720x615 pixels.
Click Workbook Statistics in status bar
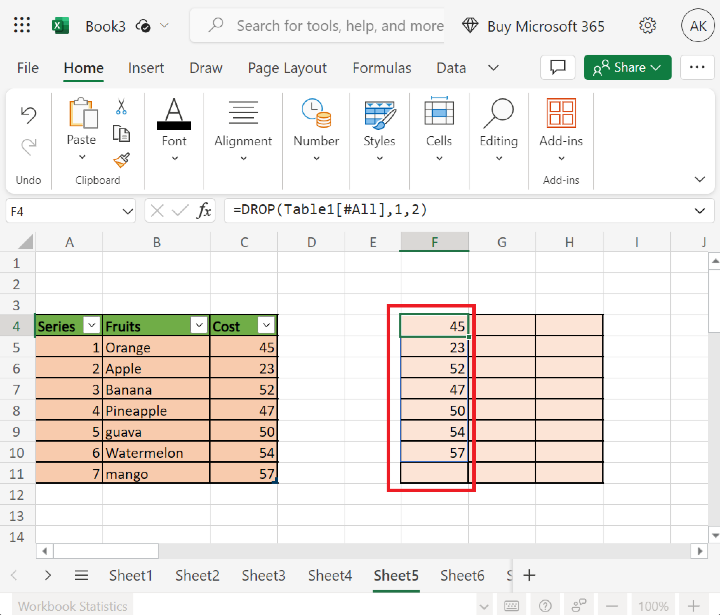(73, 606)
